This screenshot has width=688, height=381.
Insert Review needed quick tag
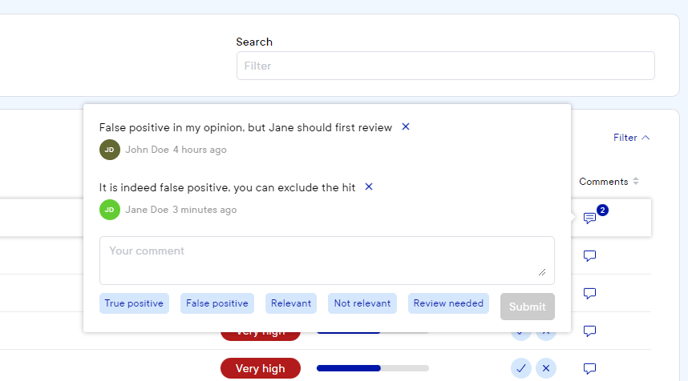pyautogui.click(x=448, y=303)
